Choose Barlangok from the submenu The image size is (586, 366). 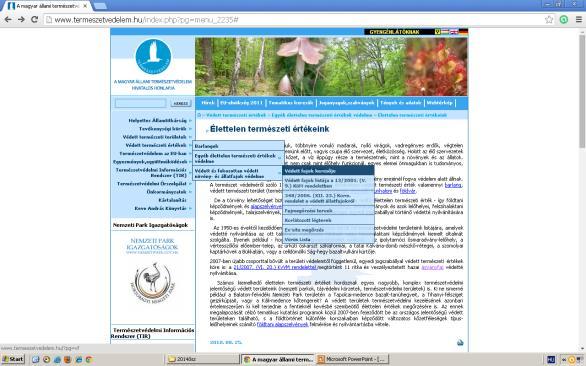(x=238, y=146)
